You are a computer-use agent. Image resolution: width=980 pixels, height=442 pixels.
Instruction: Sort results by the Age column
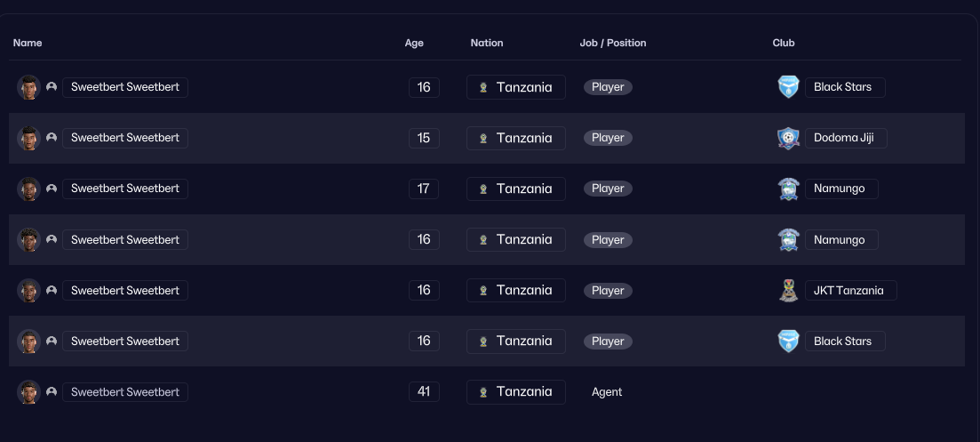click(x=414, y=43)
